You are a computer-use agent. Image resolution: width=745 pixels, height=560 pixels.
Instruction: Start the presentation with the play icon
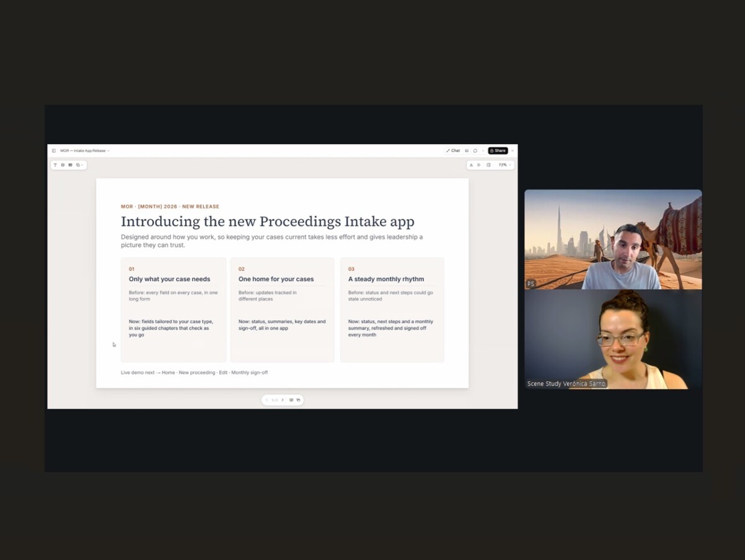click(479, 165)
